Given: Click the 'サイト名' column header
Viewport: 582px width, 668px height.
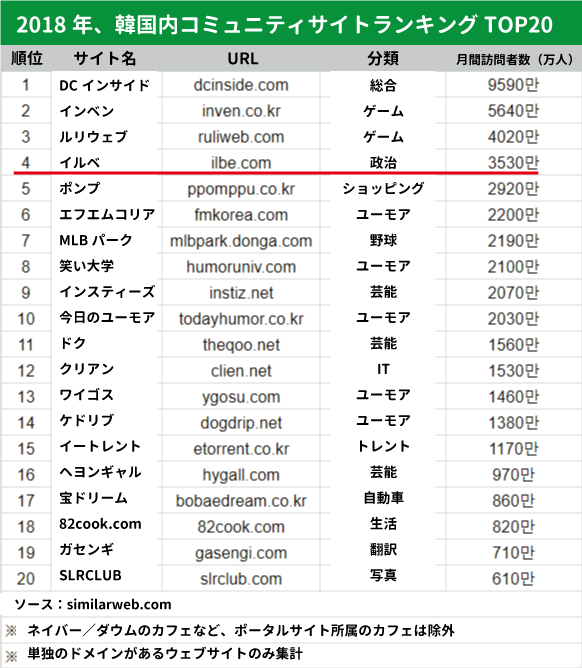Looking at the screenshot, I should point(104,58).
